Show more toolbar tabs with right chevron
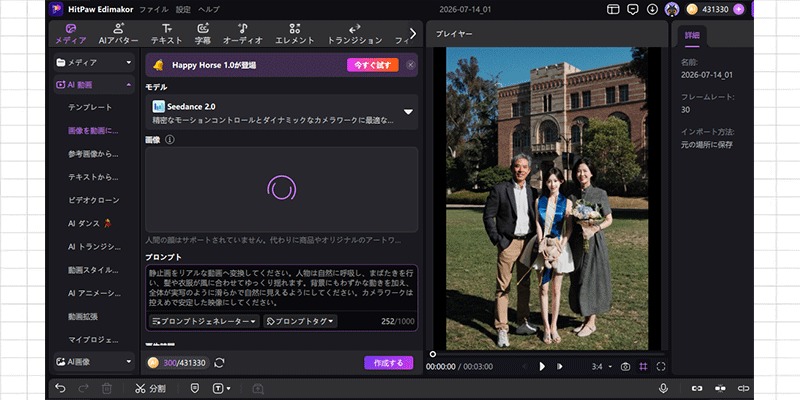The image size is (800, 400). click(x=413, y=34)
